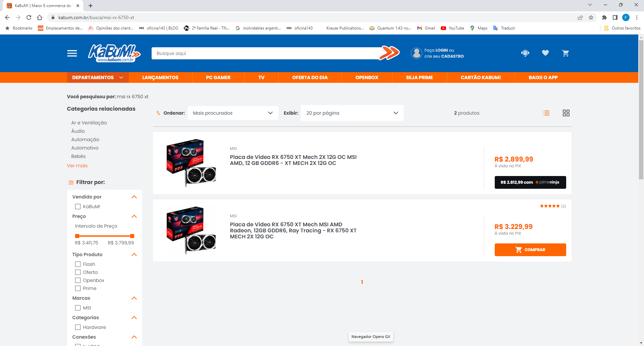This screenshot has height=346, width=644.
Task: Open the 20 por página dropdown
Action: [x=352, y=113]
